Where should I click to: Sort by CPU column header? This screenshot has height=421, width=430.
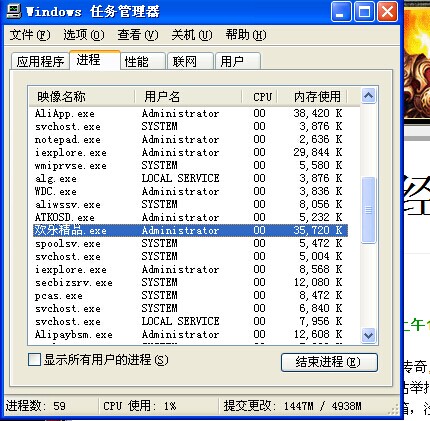pos(260,97)
